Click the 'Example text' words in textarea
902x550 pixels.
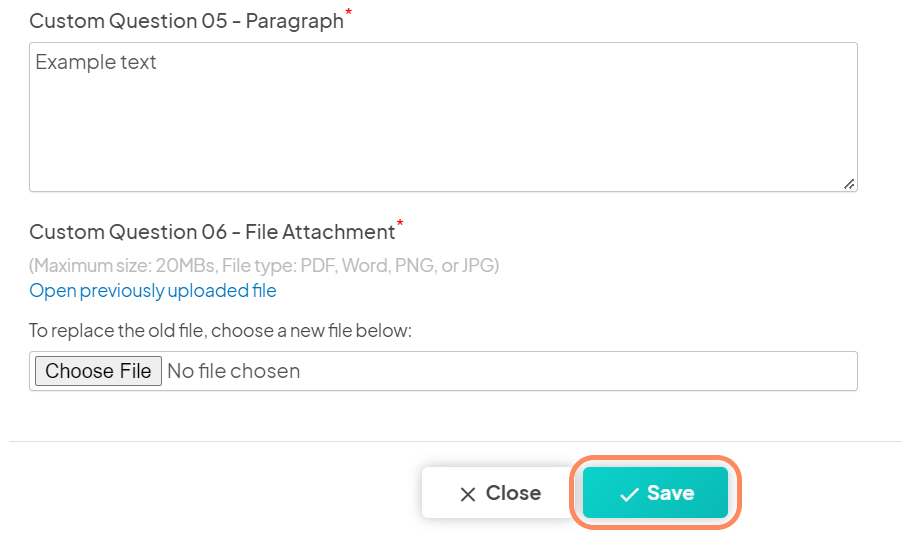click(95, 62)
